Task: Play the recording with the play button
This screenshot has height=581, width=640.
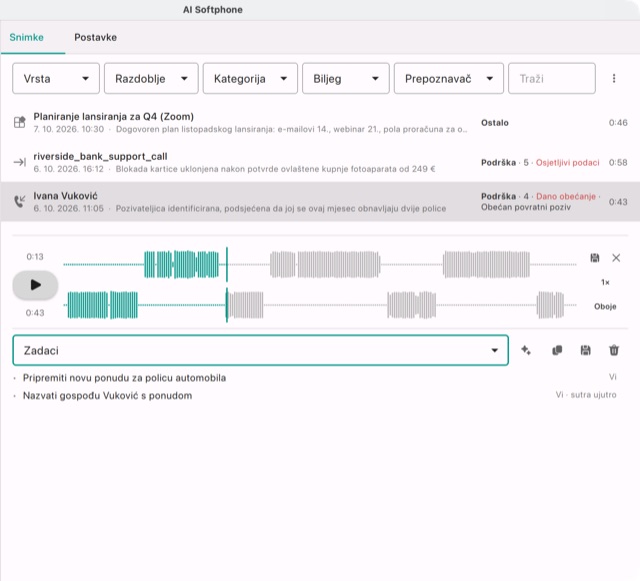Action: point(36,285)
